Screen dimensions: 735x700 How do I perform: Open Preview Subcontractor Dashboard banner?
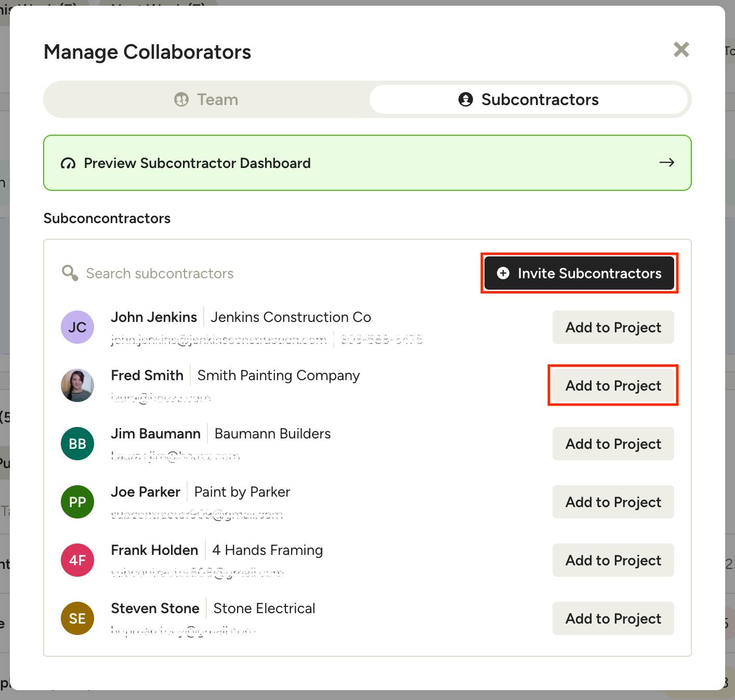(367, 163)
